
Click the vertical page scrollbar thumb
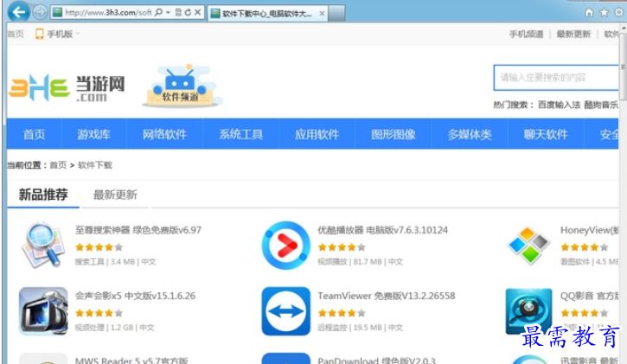[623, 66]
